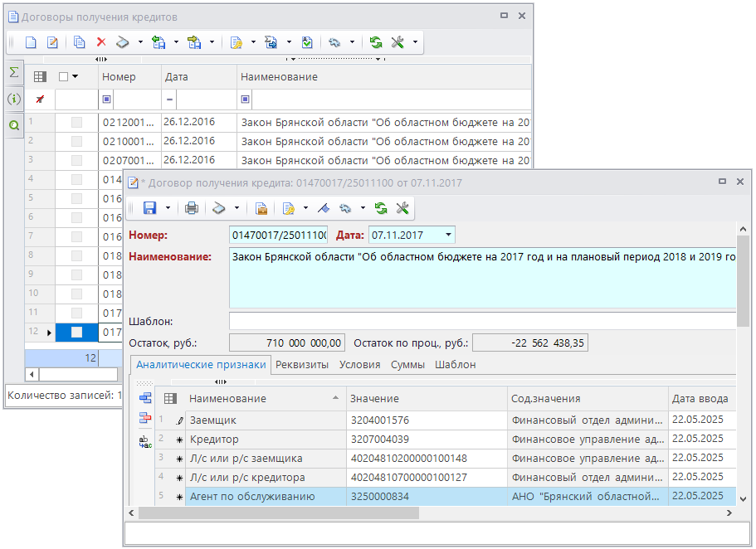The image size is (756, 549).
Task: Click the create new document icon
Action: pyautogui.click(x=31, y=42)
